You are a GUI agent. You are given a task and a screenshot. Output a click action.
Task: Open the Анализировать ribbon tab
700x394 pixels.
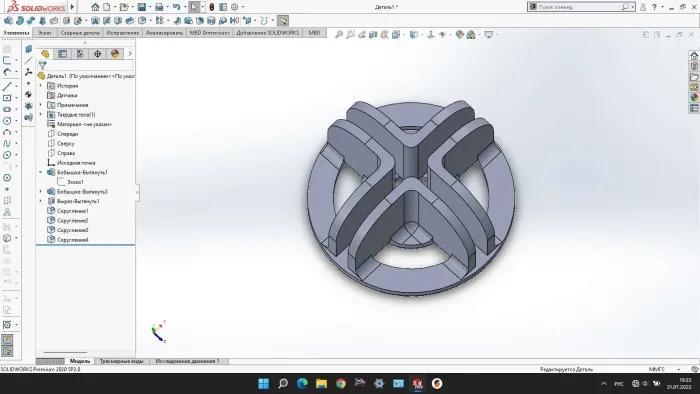pos(164,33)
